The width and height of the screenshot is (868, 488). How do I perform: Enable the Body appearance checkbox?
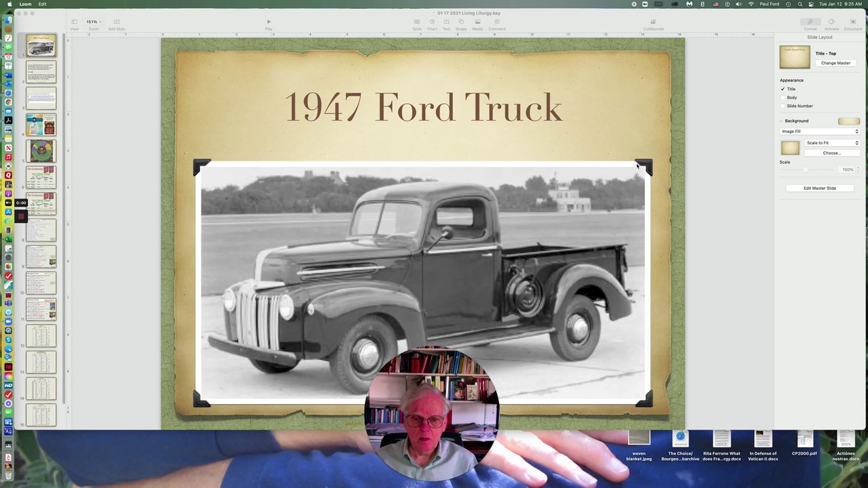pyautogui.click(x=783, y=98)
